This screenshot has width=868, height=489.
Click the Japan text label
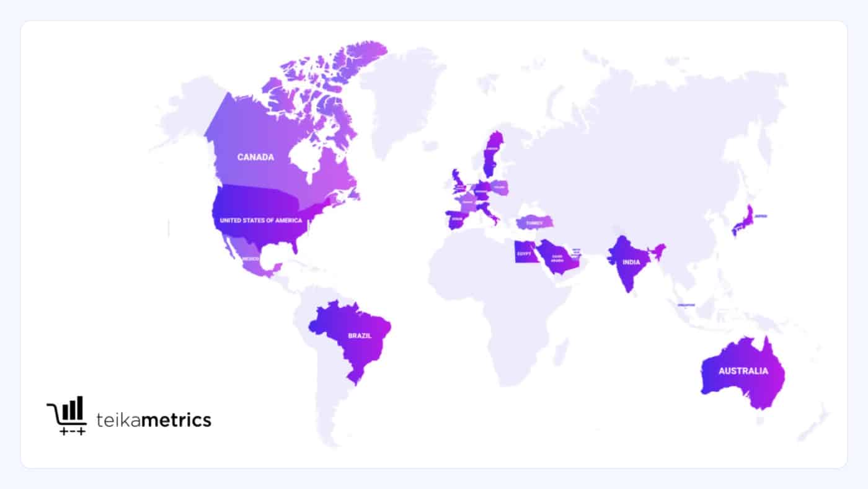pyautogui.click(x=761, y=217)
